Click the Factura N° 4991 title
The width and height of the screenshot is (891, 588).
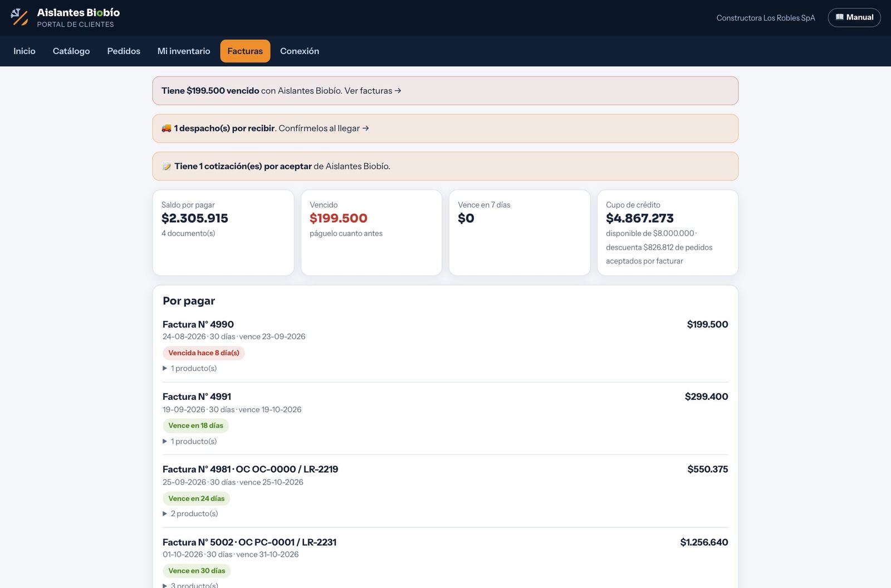(197, 396)
